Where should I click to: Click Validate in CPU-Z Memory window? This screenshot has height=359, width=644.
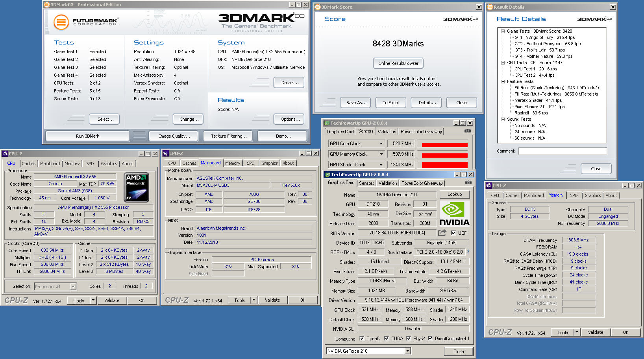596,332
